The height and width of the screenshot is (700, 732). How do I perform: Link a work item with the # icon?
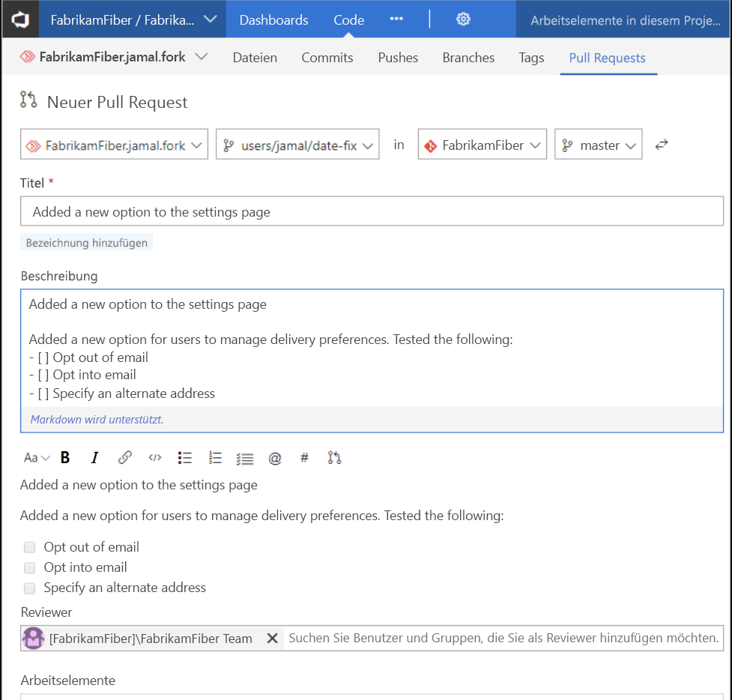point(304,458)
